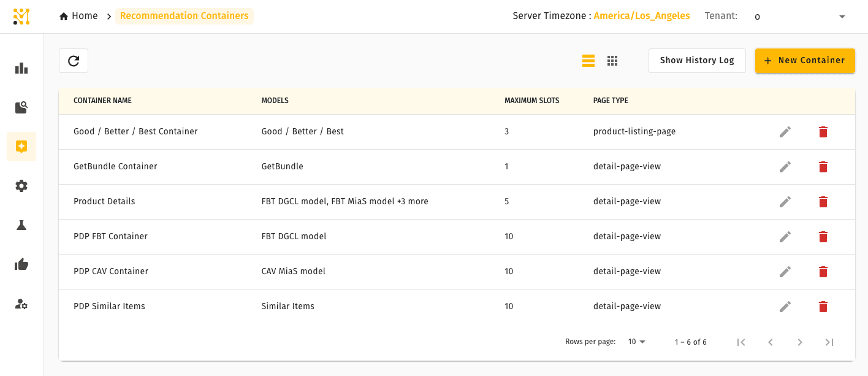Go to last page of table

coord(829,342)
